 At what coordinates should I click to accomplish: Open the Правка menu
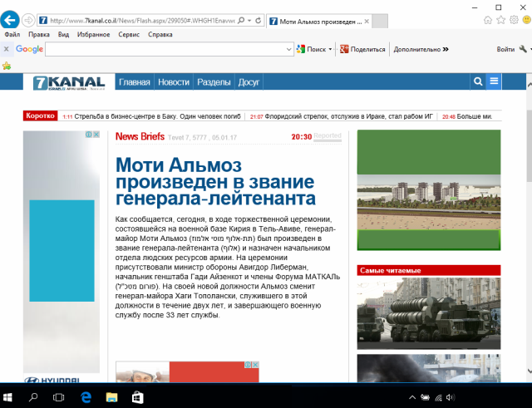(39, 35)
